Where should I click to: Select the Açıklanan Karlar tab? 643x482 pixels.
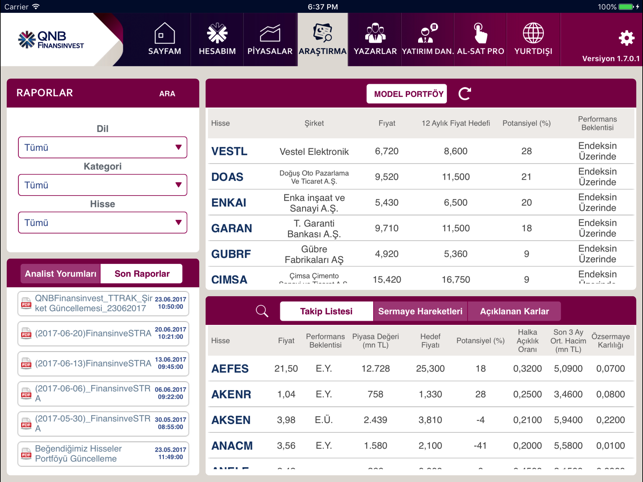click(514, 311)
